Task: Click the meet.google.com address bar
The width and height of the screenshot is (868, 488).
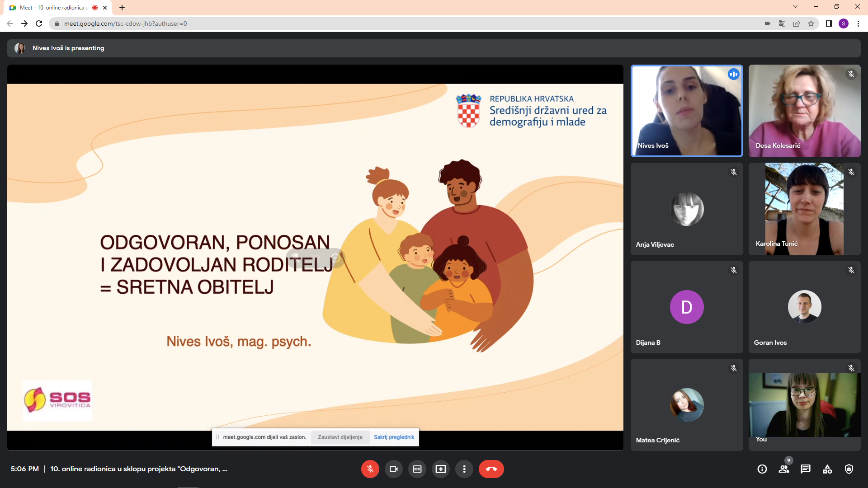Action: click(407, 23)
